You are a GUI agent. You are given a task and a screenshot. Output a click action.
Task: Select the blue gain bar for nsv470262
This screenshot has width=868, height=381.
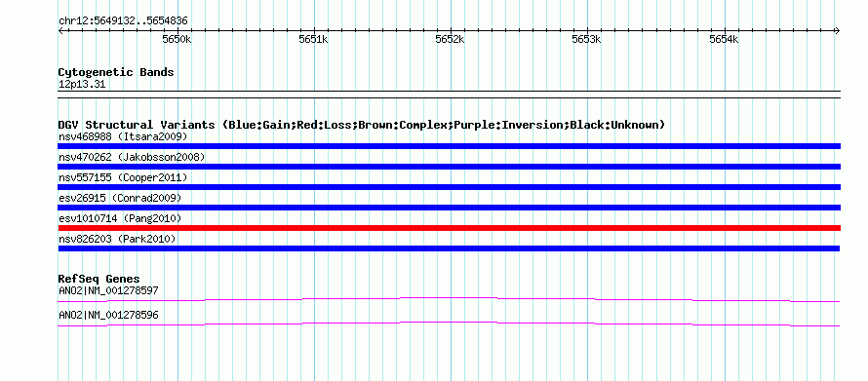(449, 167)
